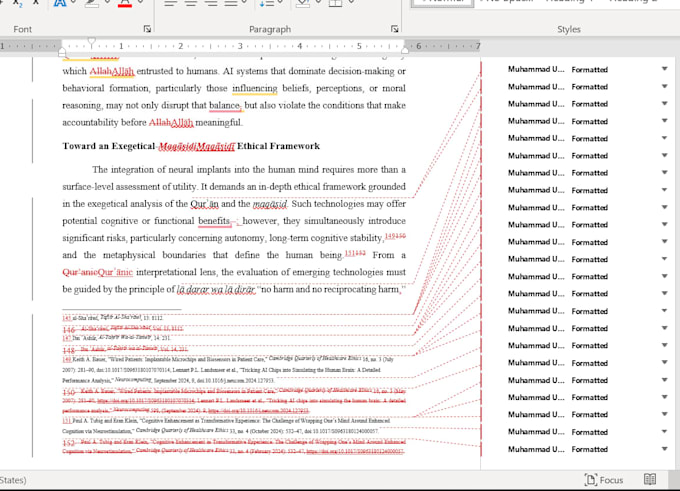680x491 pixels.
Task: Open the Font dialog box launcher
Action: click(147, 29)
